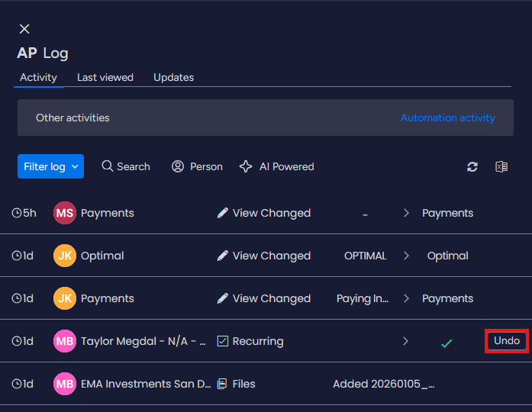Click the JK avatar on Optimal row

(x=65, y=256)
